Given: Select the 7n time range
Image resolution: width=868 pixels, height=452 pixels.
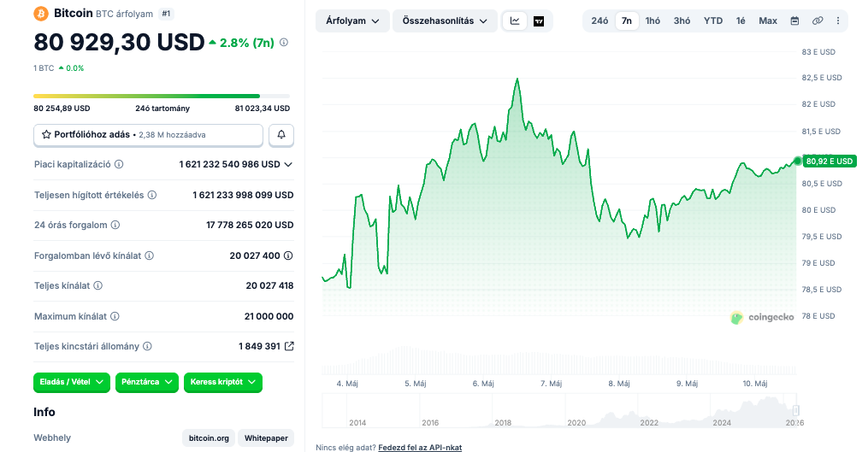Looking at the screenshot, I should pos(627,21).
